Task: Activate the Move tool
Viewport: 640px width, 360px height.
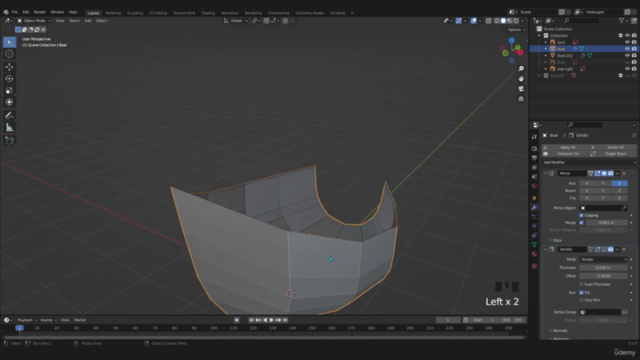Action: pos(9,67)
